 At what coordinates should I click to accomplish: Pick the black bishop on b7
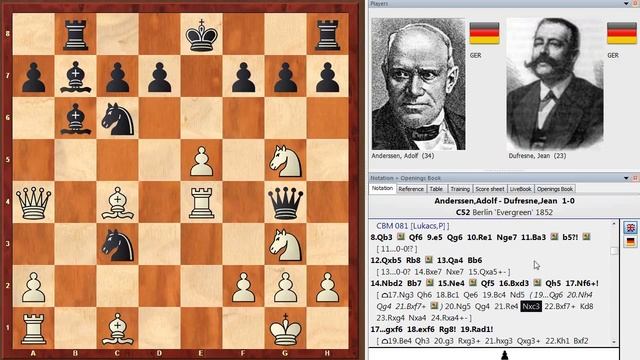click(x=76, y=77)
